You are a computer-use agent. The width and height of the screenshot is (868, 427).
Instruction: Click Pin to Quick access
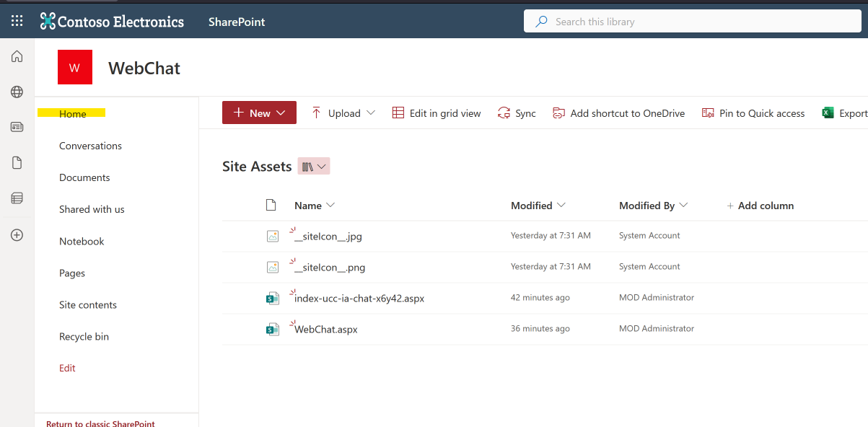753,113
